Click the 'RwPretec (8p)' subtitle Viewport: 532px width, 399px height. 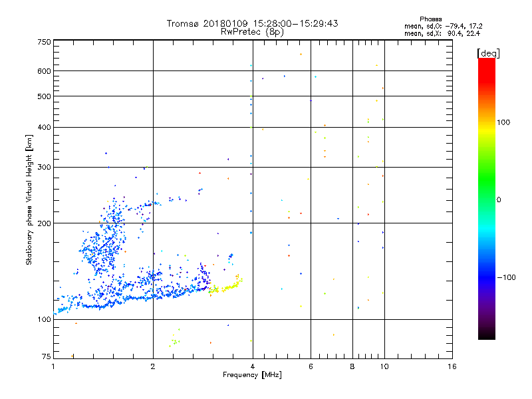[252, 32]
